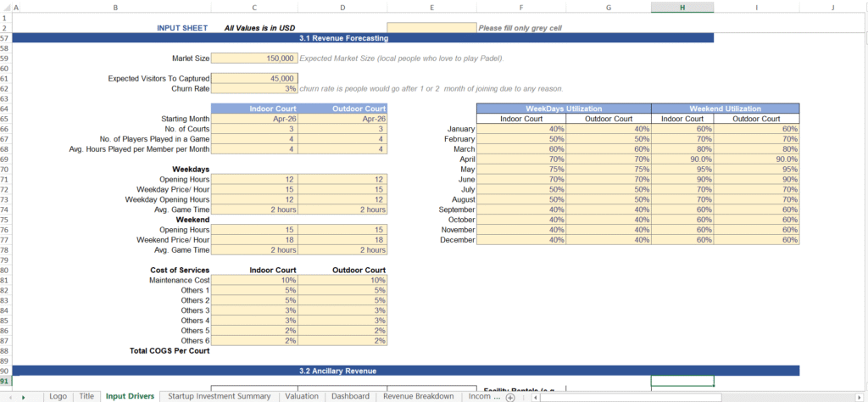Add a new sheet with plus icon
The width and height of the screenshot is (868, 402).
(x=509, y=396)
